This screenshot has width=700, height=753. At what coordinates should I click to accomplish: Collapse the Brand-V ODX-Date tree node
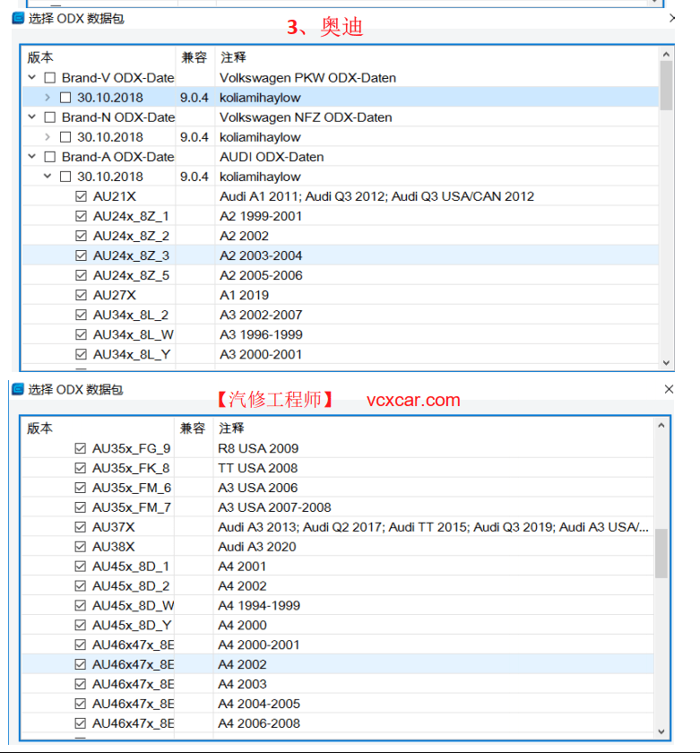[x=32, y=77]
